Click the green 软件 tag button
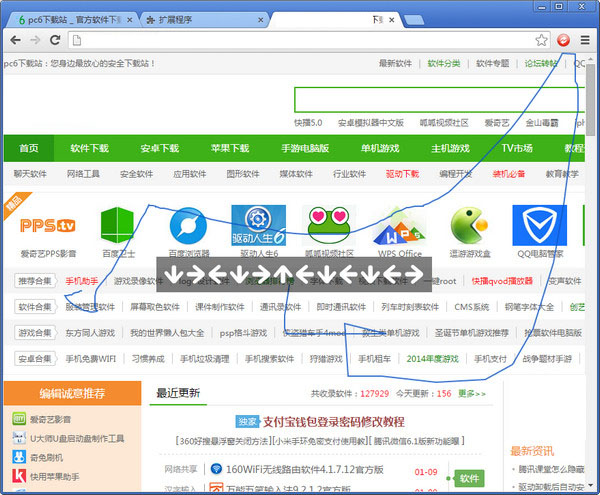Screen dimensions: 600x495 pyautogui.click(x=469, y=478)
